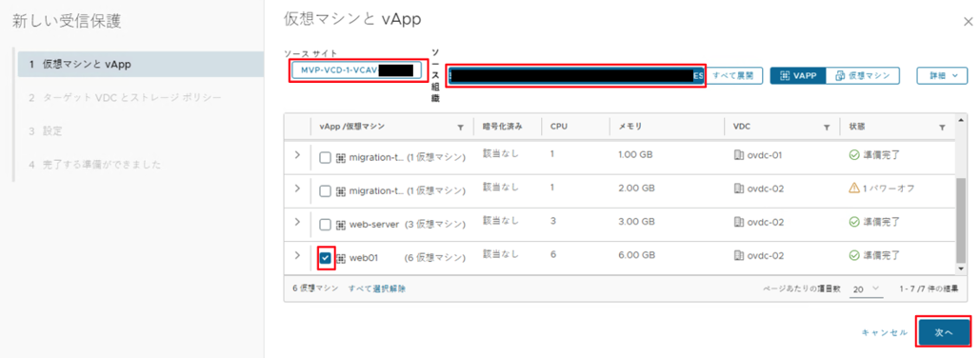Click the ovdc-01 VDC cell
Screen dimensions: 980x358
pyautogui.click(x=758, y=155)
